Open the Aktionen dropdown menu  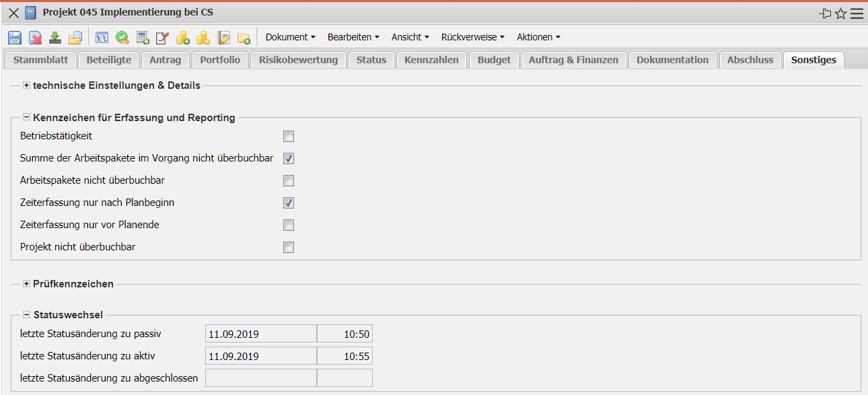tap(538, 37)
